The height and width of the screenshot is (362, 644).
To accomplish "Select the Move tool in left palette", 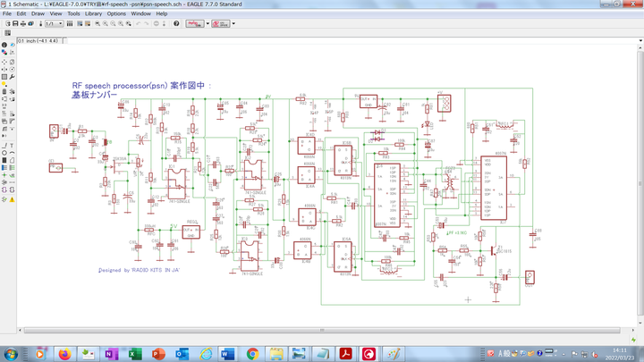I will (x=4, y=61).
